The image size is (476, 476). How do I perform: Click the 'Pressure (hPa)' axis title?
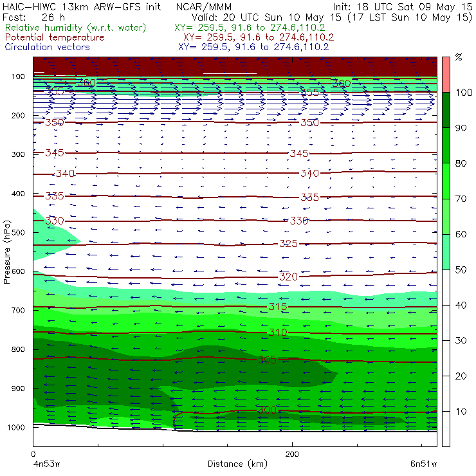pyautogui.click(x=7, y=252)
